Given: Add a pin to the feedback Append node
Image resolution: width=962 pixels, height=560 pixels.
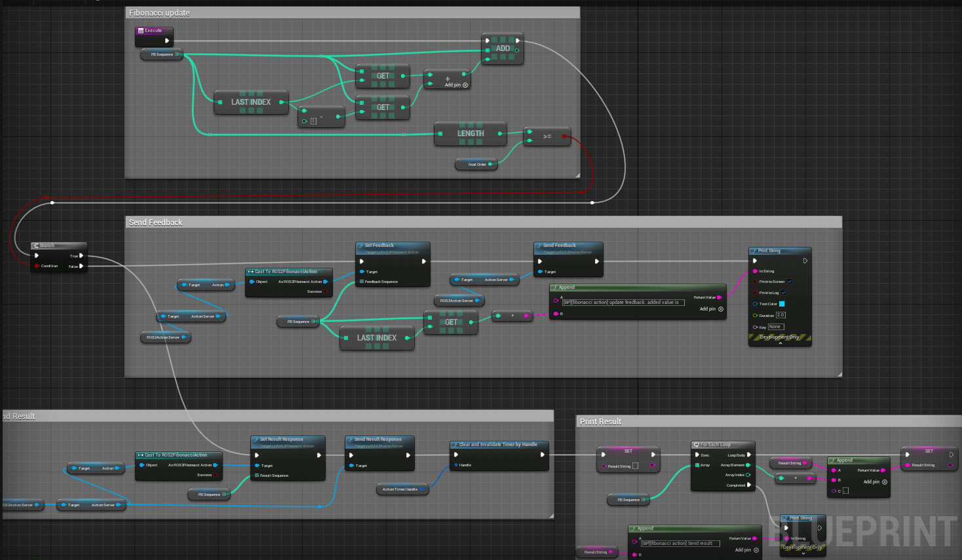Looking at the screenshot, I should 712,309.
